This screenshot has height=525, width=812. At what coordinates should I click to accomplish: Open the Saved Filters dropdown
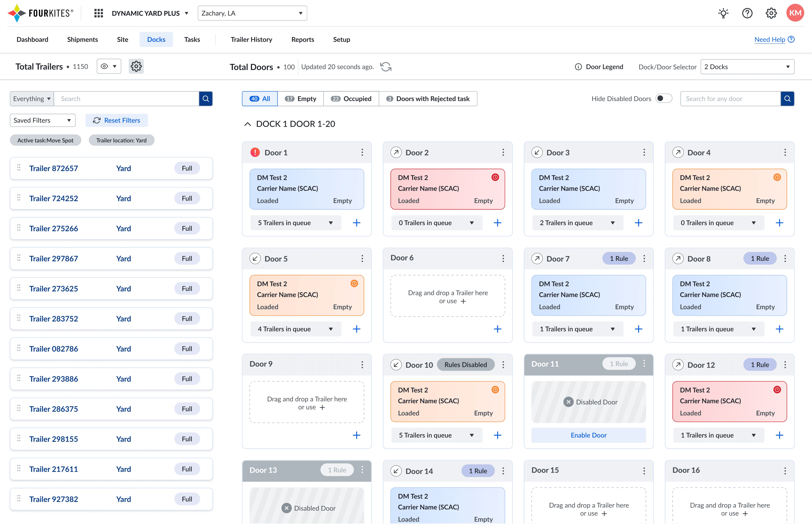point(43,120)
